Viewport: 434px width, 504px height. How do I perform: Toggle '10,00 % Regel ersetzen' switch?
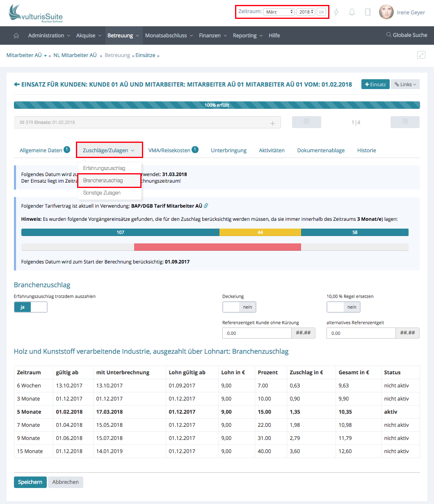[x=343, y=307]
